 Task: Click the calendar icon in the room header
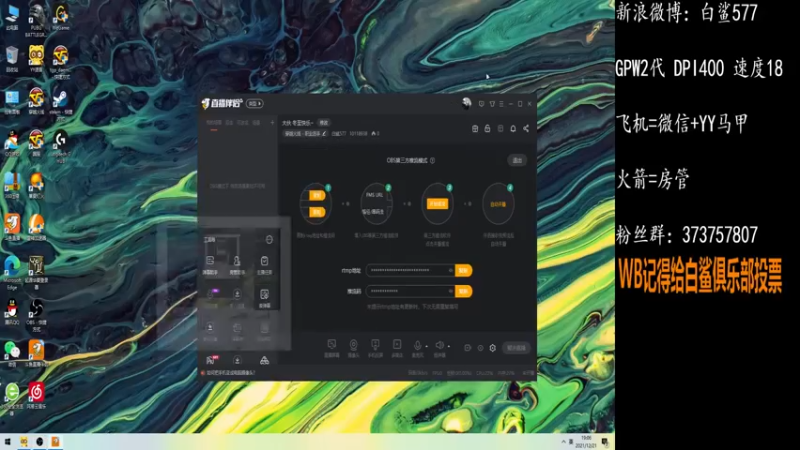475,129
